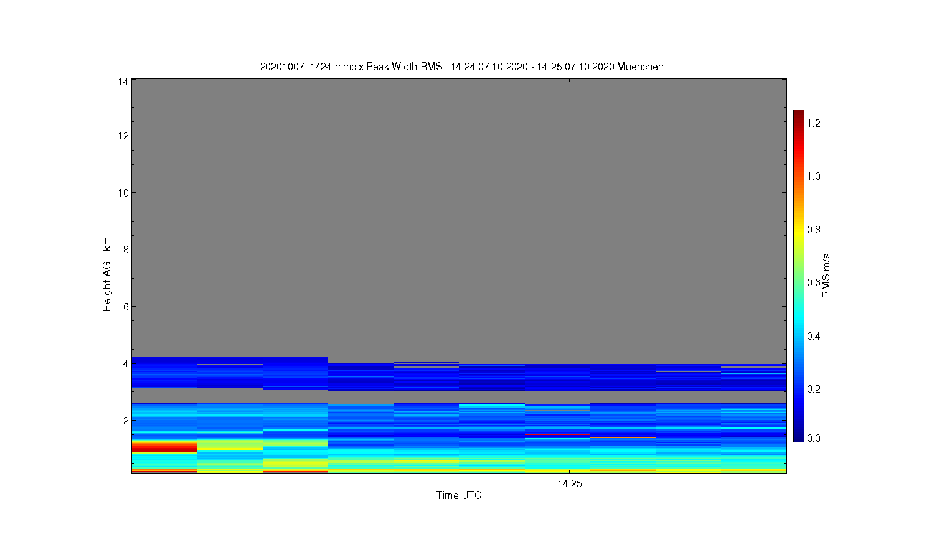Click the gray gap between cloud layers
Image resolution: width=934 pixels, height=560 pixels.
pos(459,396)
